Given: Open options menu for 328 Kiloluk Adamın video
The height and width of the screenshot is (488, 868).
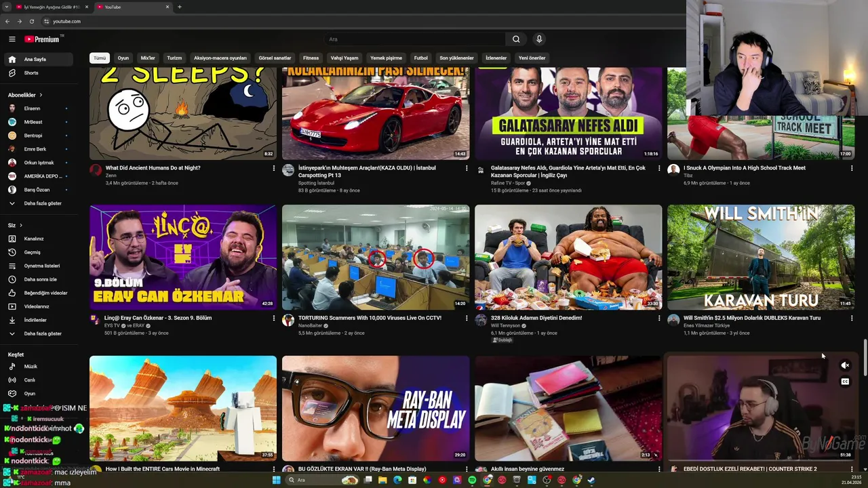Looking at the screenshot, I should point(659,318).
